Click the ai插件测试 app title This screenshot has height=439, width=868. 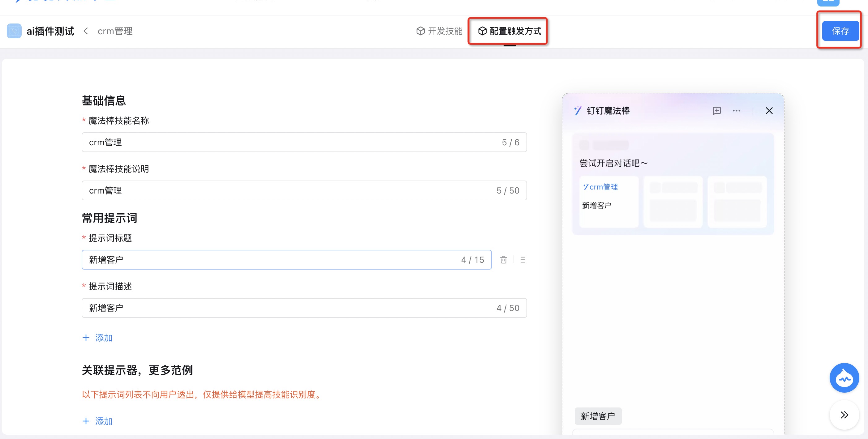point(50,31)
